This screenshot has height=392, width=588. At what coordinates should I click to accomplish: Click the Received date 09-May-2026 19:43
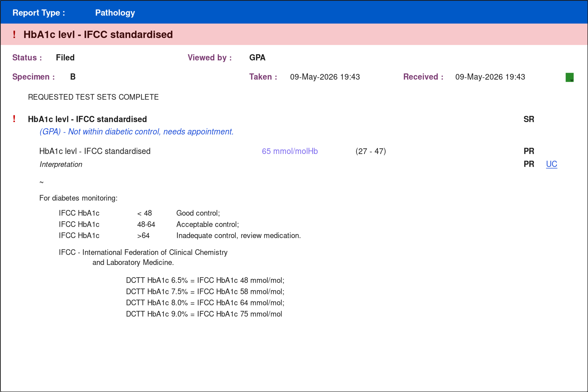(490, 77)
